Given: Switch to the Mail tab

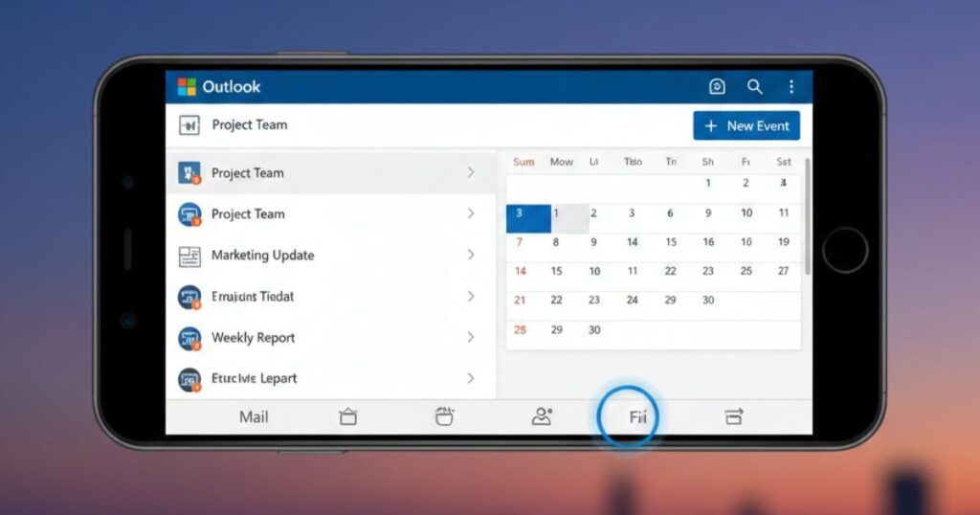Looking at the screenshot, I should click(254, 416).
